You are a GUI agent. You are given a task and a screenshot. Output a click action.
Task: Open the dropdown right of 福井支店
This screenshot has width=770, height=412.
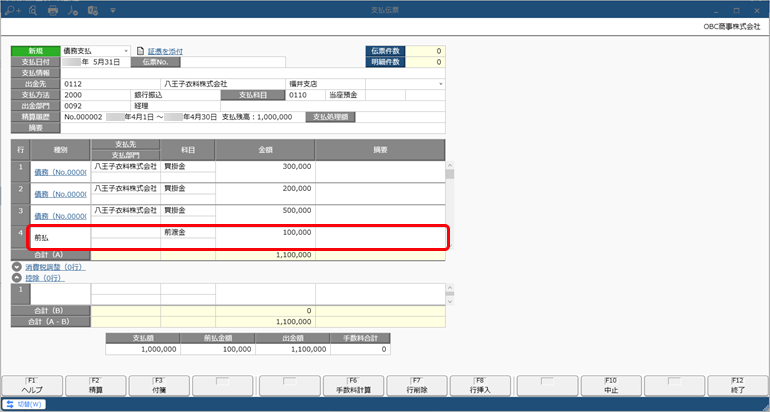(x=440, y=84)
